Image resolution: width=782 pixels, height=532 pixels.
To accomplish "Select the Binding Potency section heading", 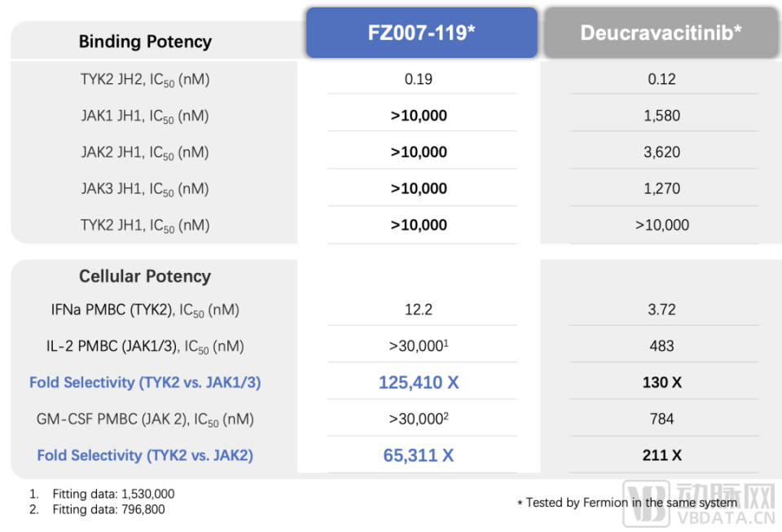I will 145,42.
